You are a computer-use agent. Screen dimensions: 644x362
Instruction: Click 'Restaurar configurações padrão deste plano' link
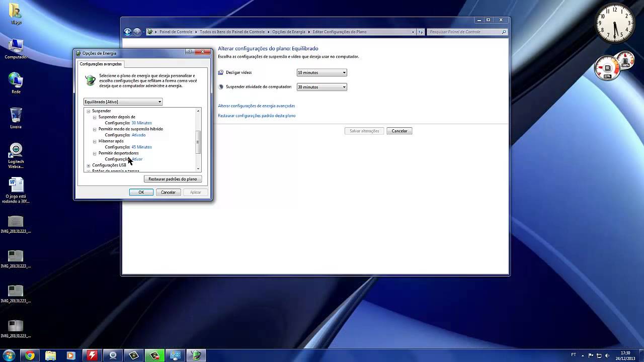257,116
